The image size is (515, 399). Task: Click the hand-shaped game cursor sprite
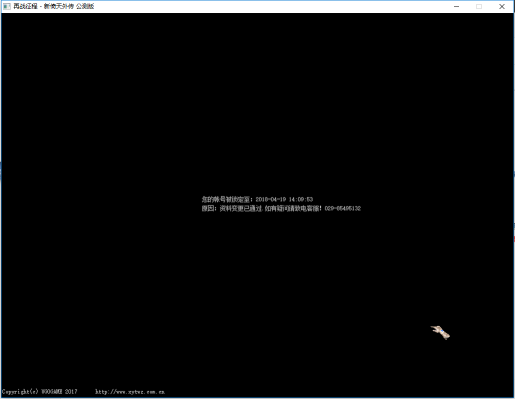(440, 332)
